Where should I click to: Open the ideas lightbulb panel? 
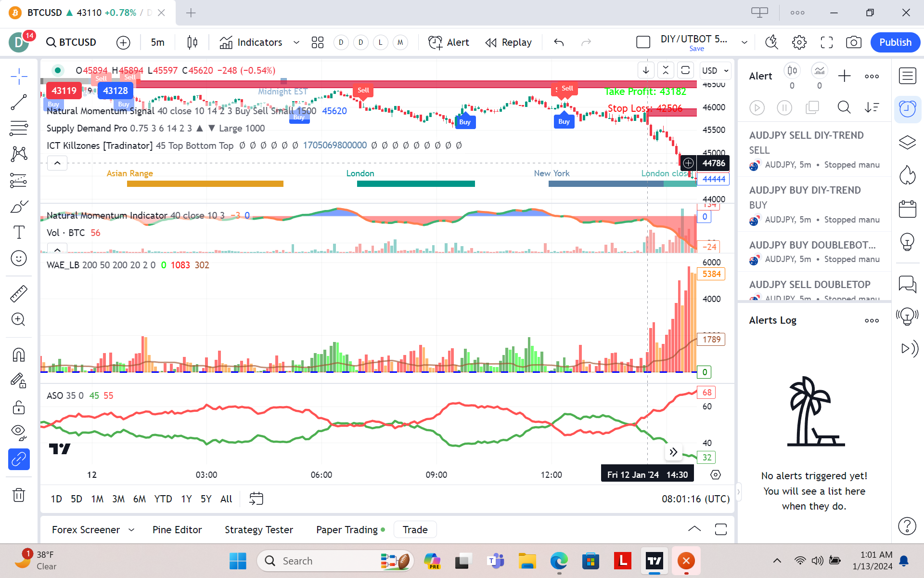907,242
